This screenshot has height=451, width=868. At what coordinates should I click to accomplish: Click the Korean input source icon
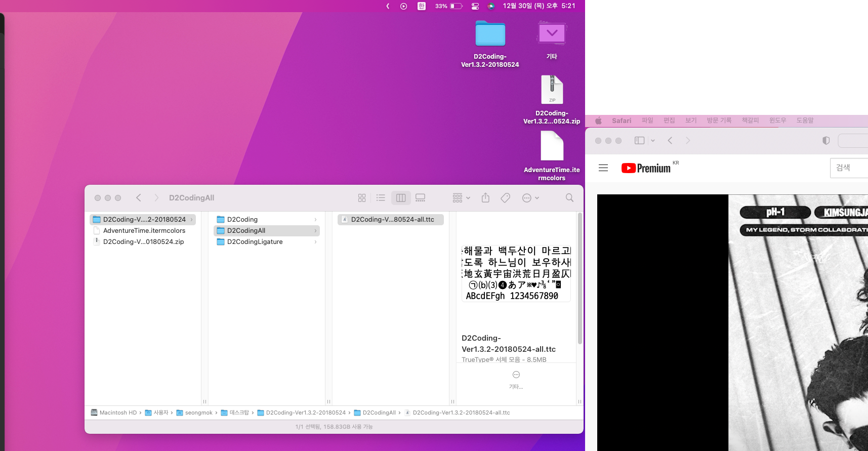[421, 6]
